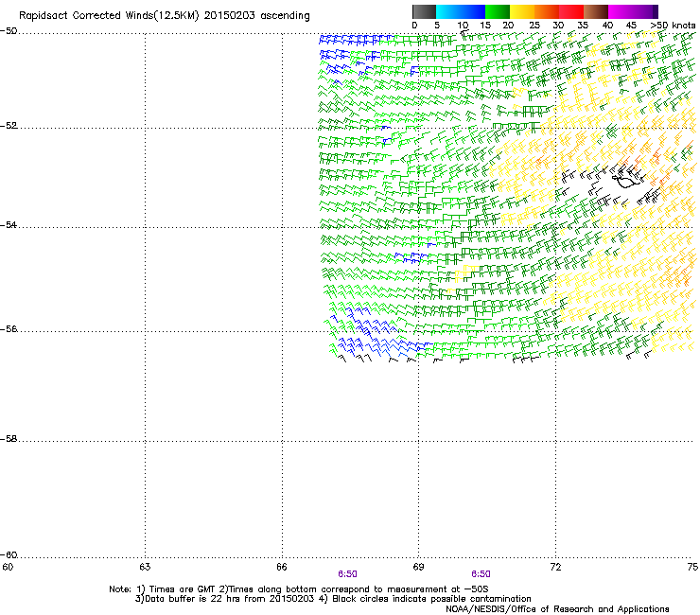Pick the green 15-20 knots legend segment

tap(498, 11)
